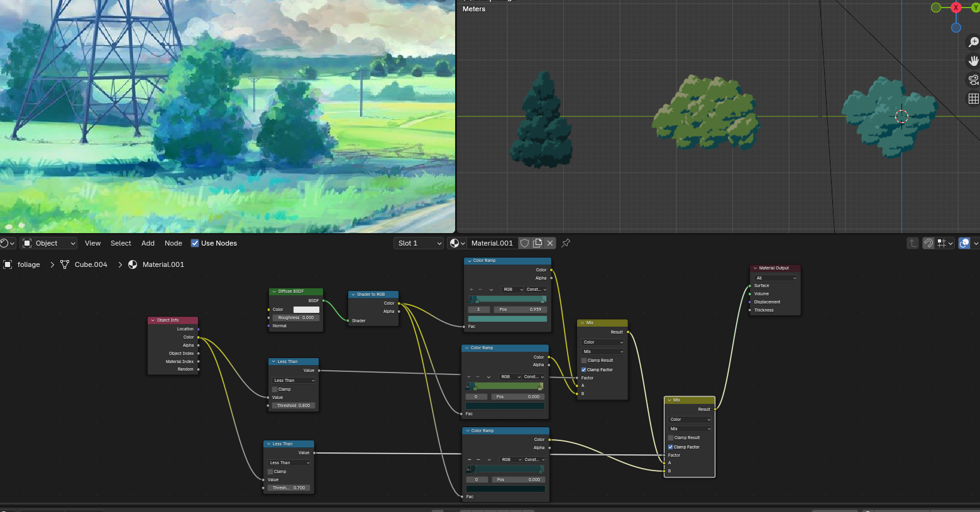Viewport: 980px width, 512px height.
Task: Click the bottom Color Ramp stop color swatch
Action: click(x=505, y=489)
